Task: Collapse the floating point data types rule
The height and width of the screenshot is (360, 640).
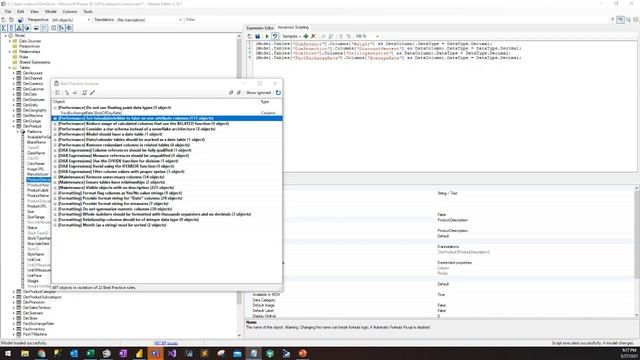Action: (x=55, y=108)
